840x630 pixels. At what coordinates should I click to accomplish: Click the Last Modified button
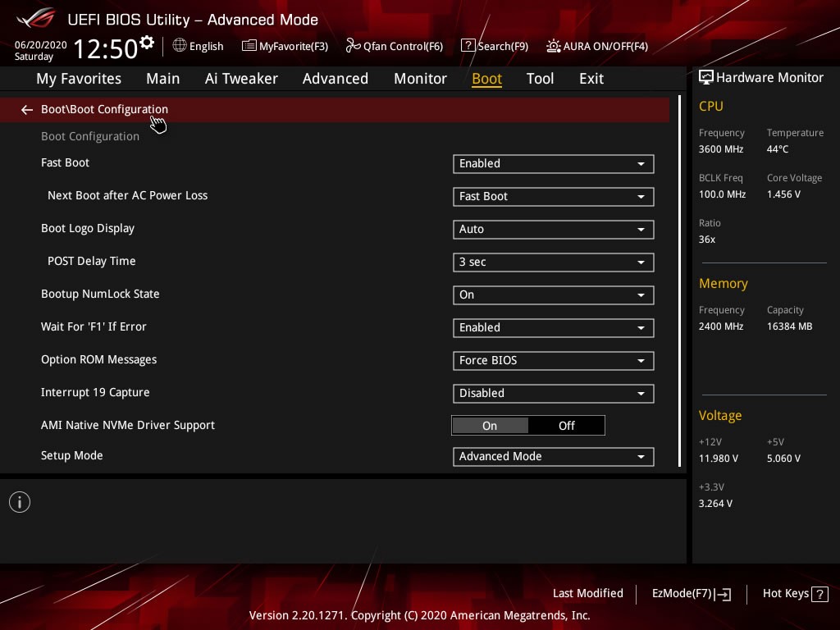click(587, 593)
